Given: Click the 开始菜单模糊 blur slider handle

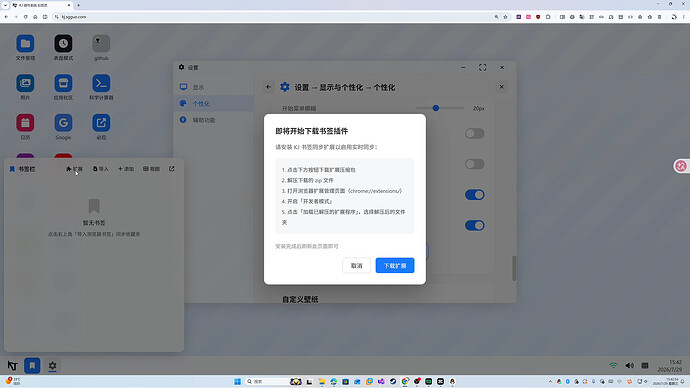Looking at the screenshot, I should (436, 108).
